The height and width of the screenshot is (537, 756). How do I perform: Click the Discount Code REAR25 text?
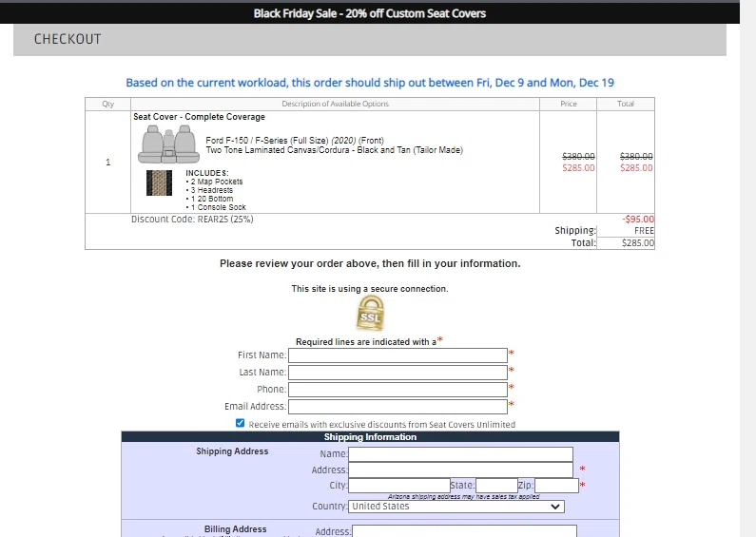[x=192, y=220]
